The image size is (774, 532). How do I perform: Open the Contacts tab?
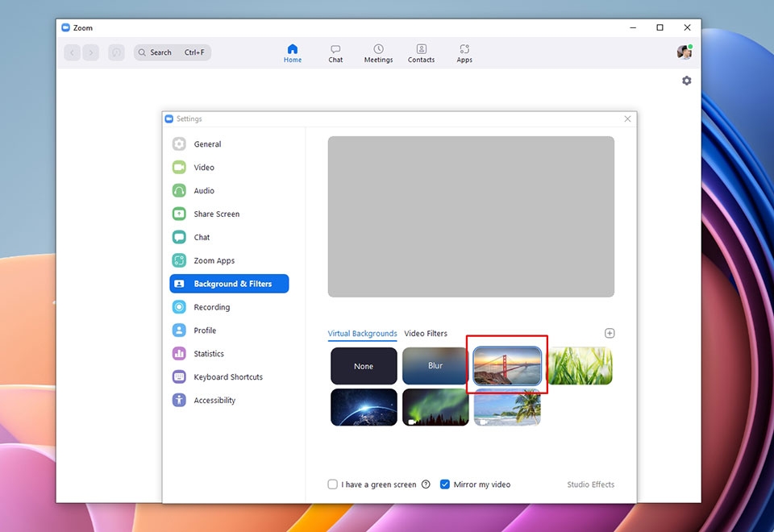pyautogui.click(x=421, y=53)
